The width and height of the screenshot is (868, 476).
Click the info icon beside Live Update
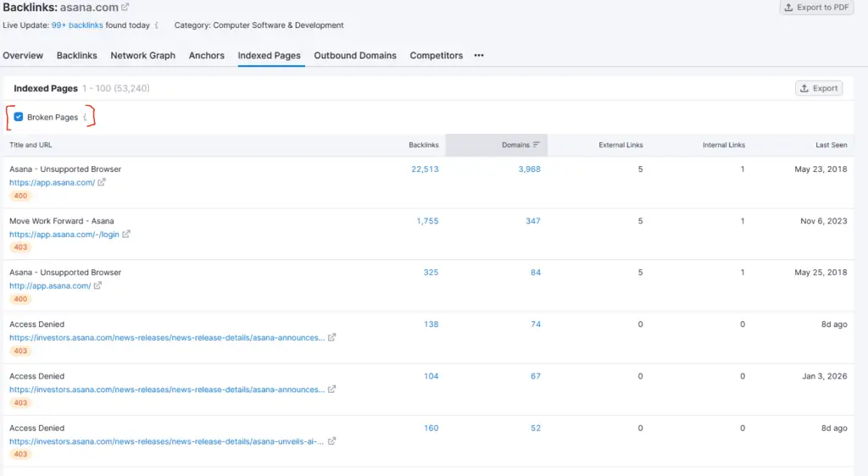(x=157, y=25)
